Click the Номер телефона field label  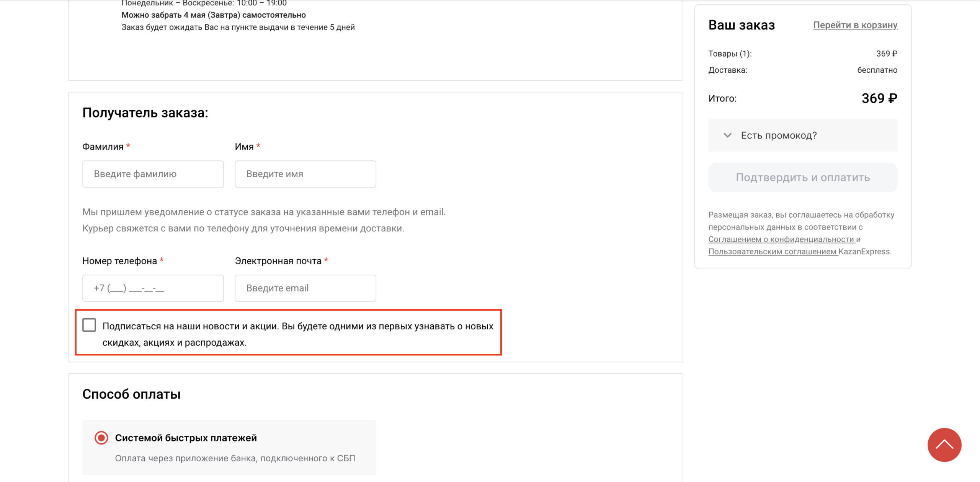119,261
